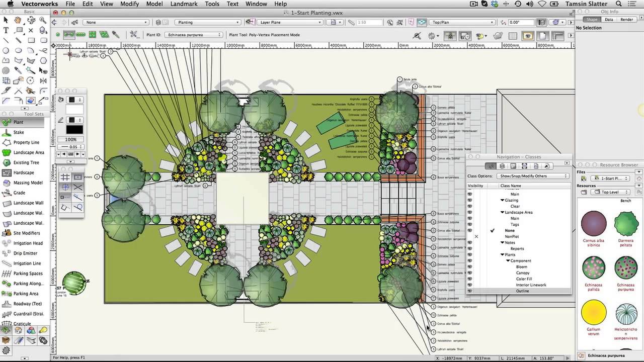This screenshot has height=362, width=644.
Task: Open the Plant ID Echinacea purpurea dropdown
Action: [x=194, y=35]
